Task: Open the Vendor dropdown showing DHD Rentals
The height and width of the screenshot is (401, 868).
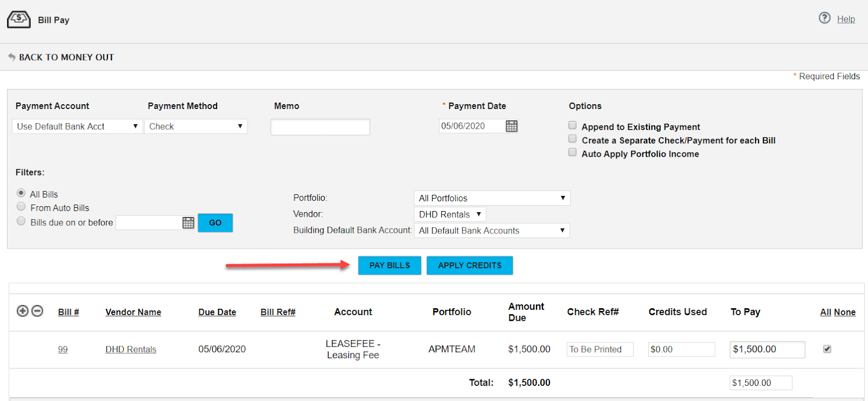Action: [450, 214]
